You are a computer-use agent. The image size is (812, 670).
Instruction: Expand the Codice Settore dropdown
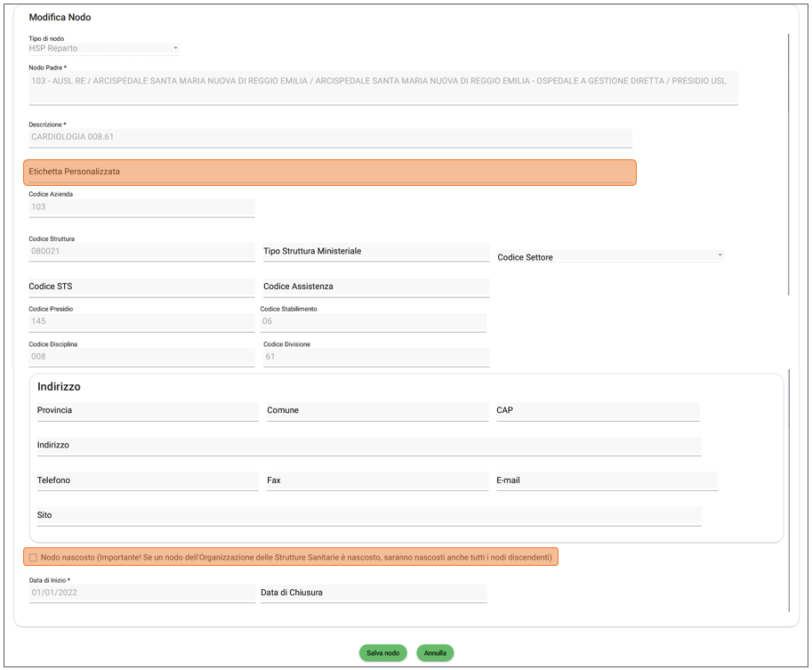tap(609, 257)
